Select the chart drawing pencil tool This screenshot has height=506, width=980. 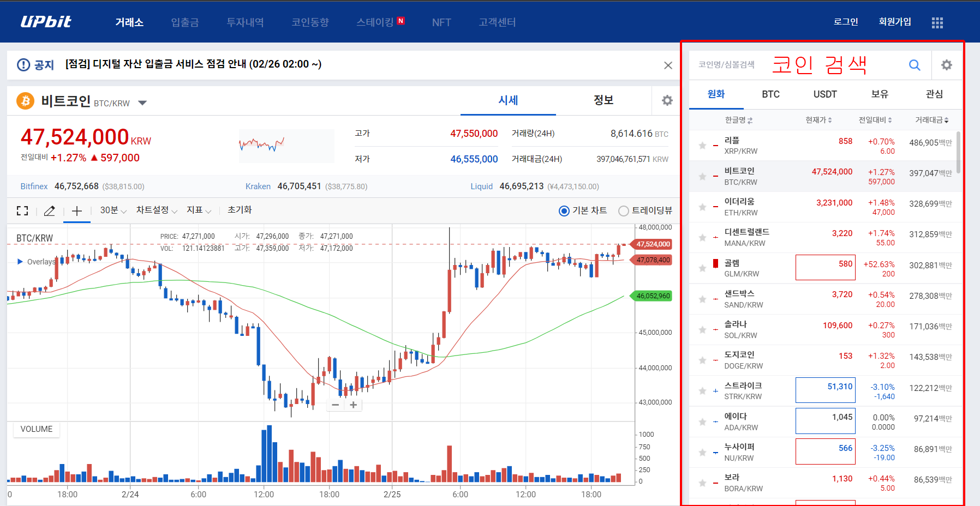tap(50, 210)
